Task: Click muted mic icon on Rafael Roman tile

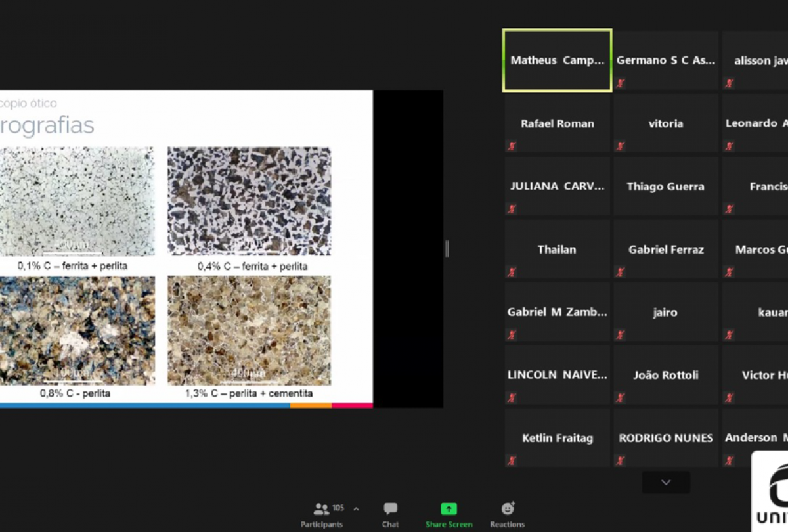Action: point(512,146)
